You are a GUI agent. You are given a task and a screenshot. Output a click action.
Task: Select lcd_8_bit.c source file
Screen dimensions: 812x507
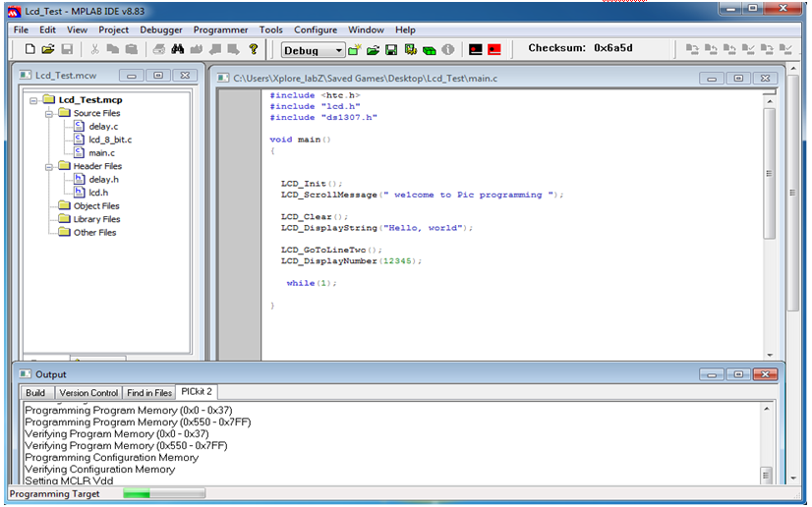110,140
